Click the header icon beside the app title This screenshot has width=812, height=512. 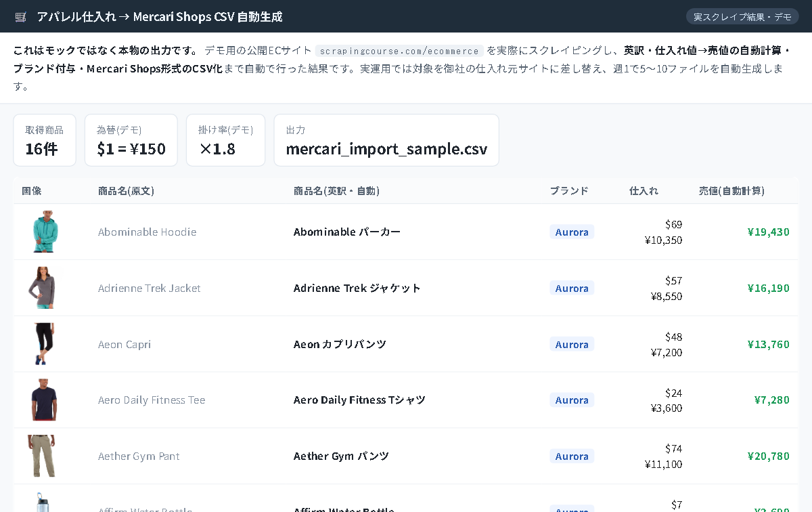pos(20,16)
